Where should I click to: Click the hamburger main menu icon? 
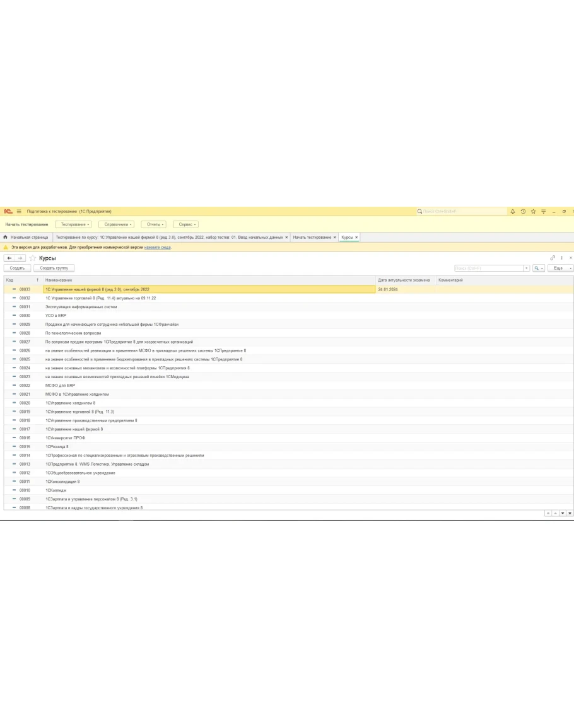click(19, 212)
